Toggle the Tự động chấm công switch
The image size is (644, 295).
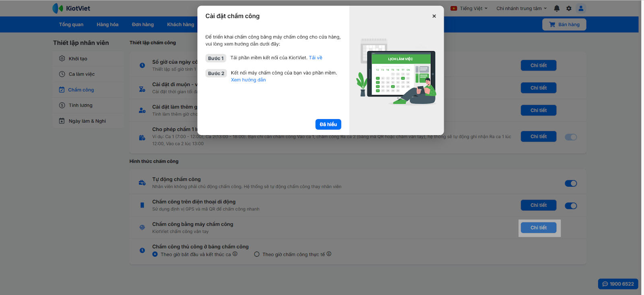571,184
